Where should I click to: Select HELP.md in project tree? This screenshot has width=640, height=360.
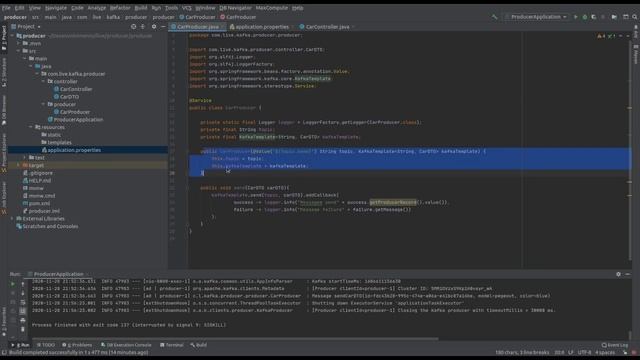click(40, 180)
